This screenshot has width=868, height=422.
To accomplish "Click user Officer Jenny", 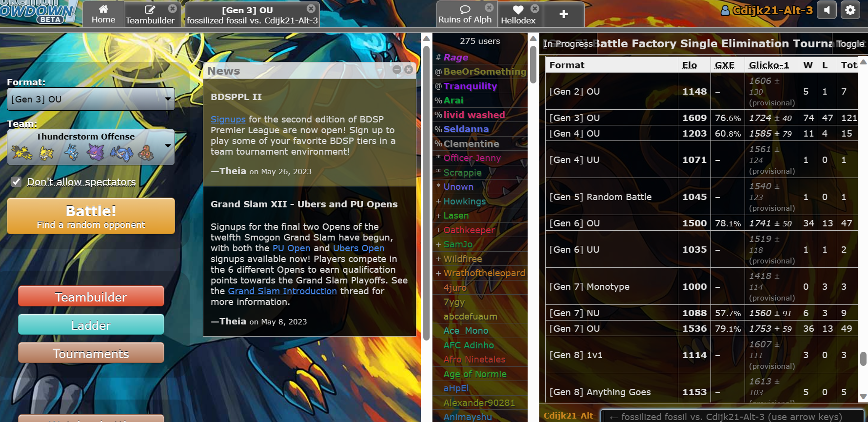I will (480, 158).
